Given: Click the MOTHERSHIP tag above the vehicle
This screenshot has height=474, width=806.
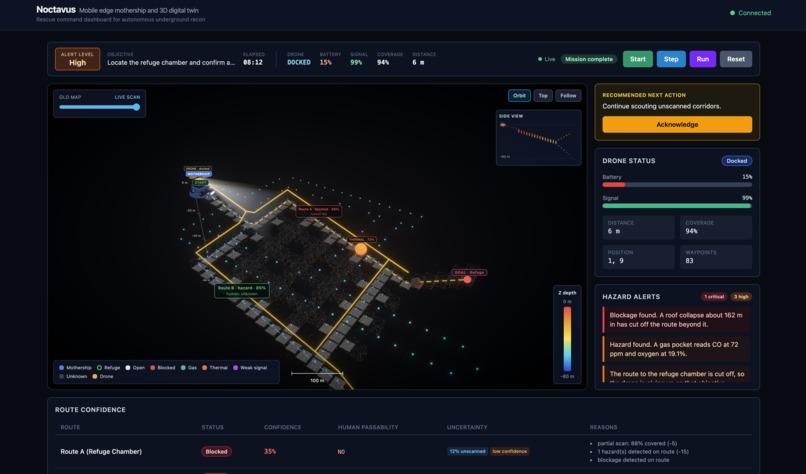Looking at the screenshot, I should pyautogui.click(x=198, y=174).
